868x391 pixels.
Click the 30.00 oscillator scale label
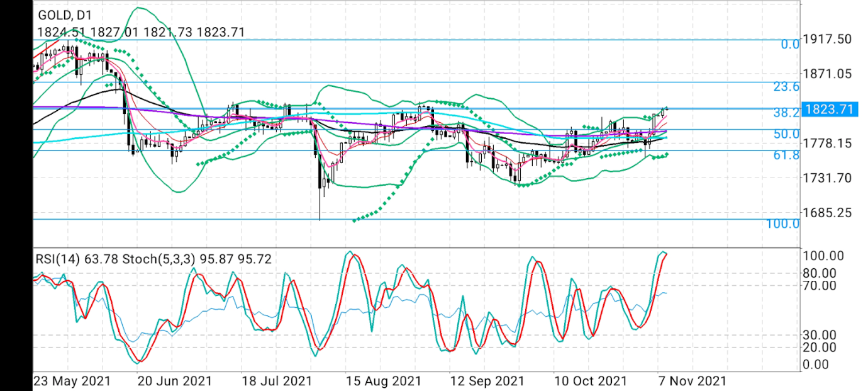(x=820, y=335)
